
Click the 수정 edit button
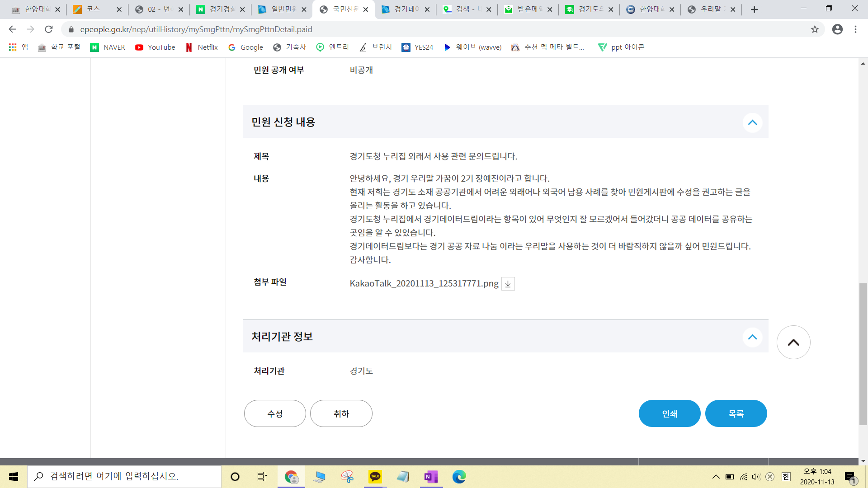pyautogui.click(x=275, y=413)
